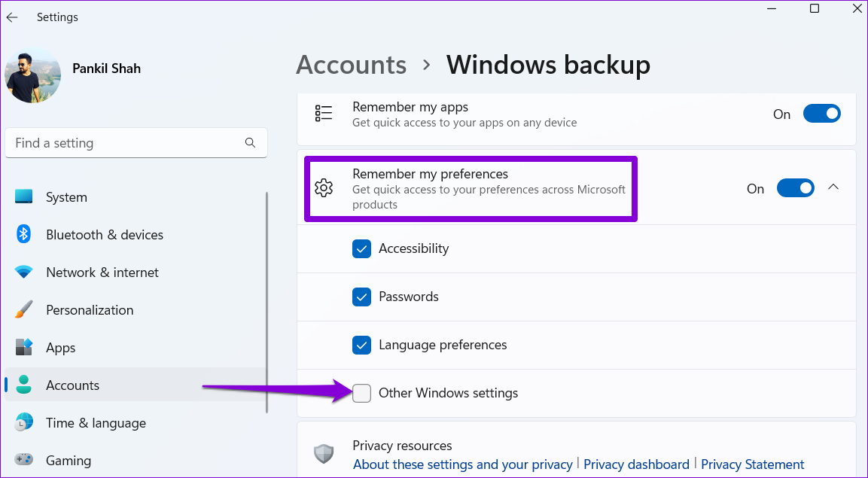Turn off Remember my apps toggle

(821, 114)
